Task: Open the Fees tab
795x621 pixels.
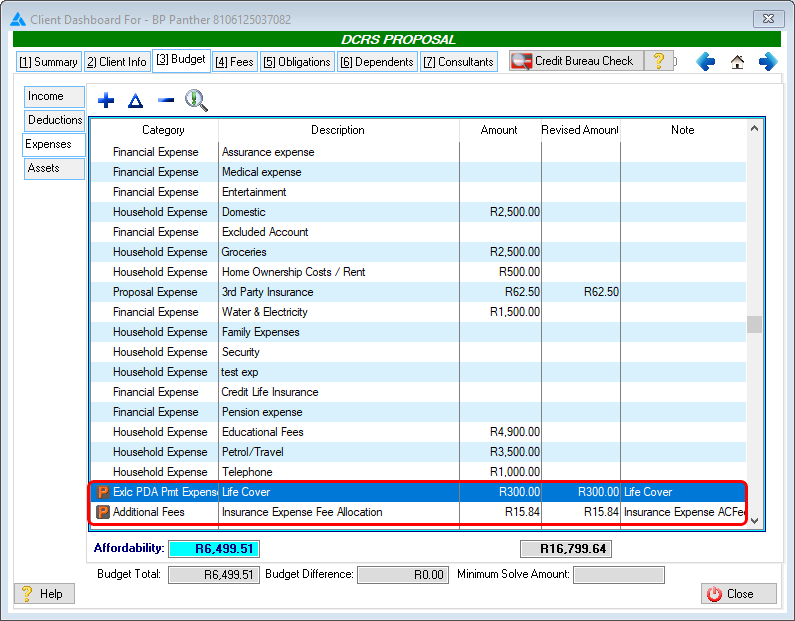Action: [x=234, y=62]
